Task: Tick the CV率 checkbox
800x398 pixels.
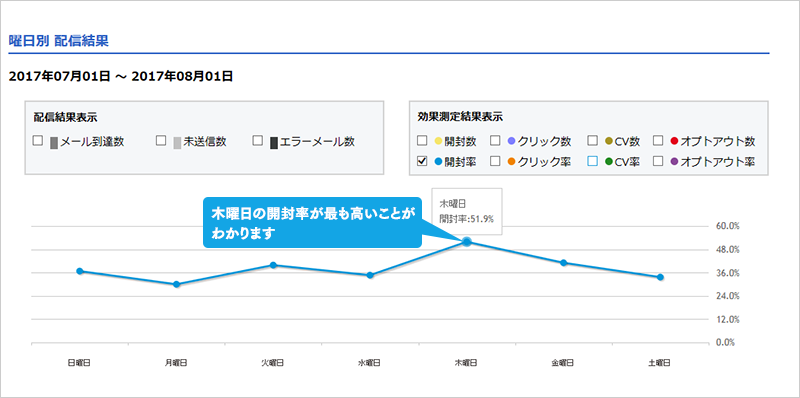Action: [x=592, y=161]
